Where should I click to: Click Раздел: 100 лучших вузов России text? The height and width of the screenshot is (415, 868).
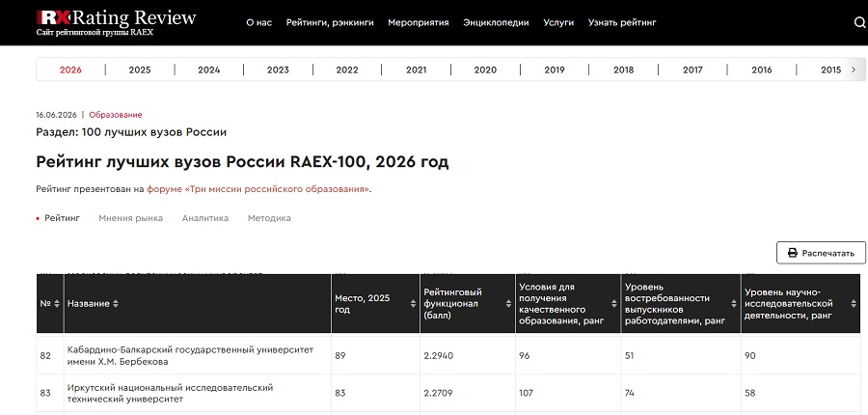(x=131, y=132)
